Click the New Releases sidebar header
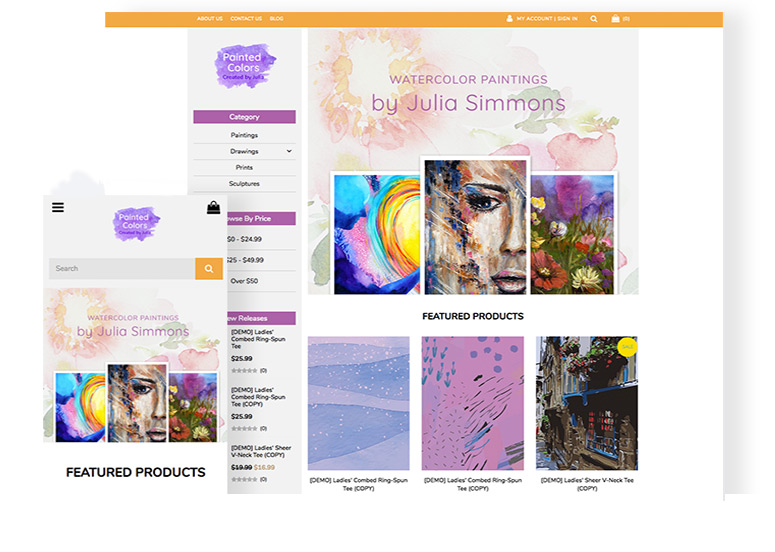The image size is (775, 552). pyautogui.click(x=261, y=318)
